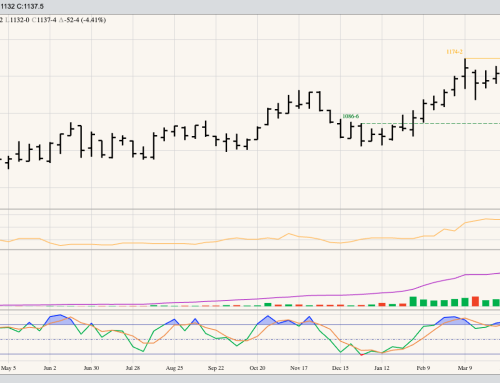Click the purple trend line in histogram panel

coord(250,299)
